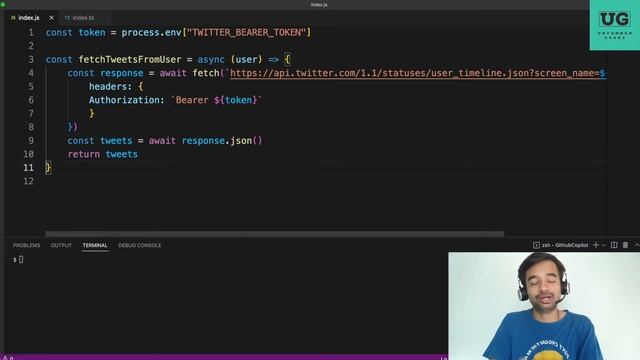
Task: Click the new terminal plus icon
Action: pos(596,245)
